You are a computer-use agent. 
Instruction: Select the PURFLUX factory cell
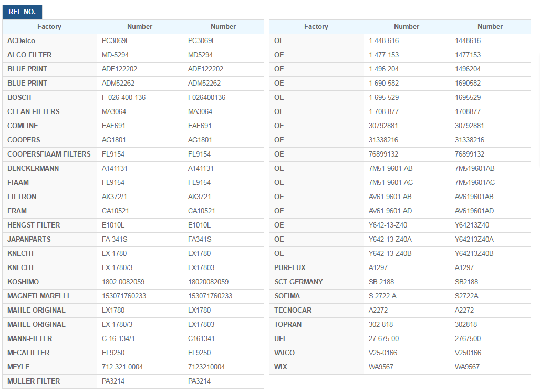(x=316, y=267)
